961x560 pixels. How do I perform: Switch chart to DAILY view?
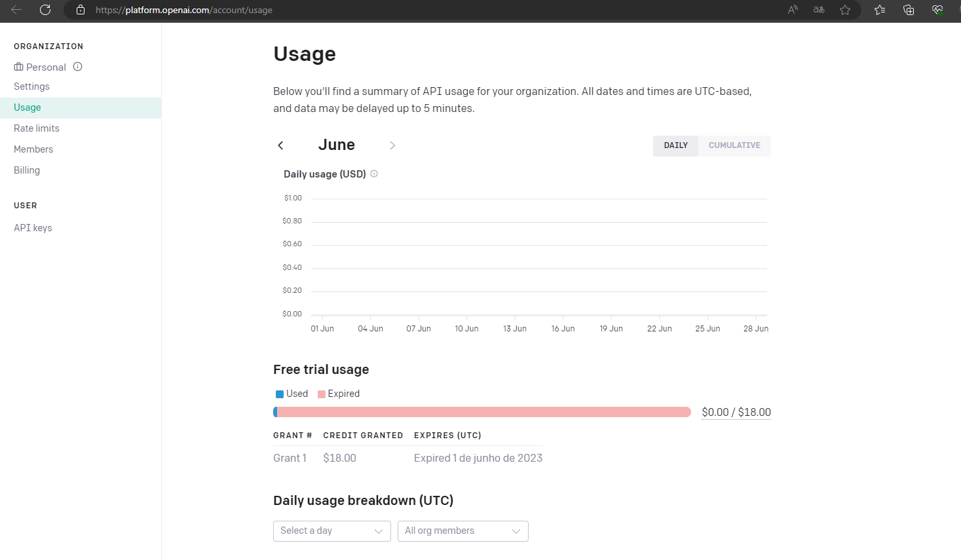tap(675, 145)
